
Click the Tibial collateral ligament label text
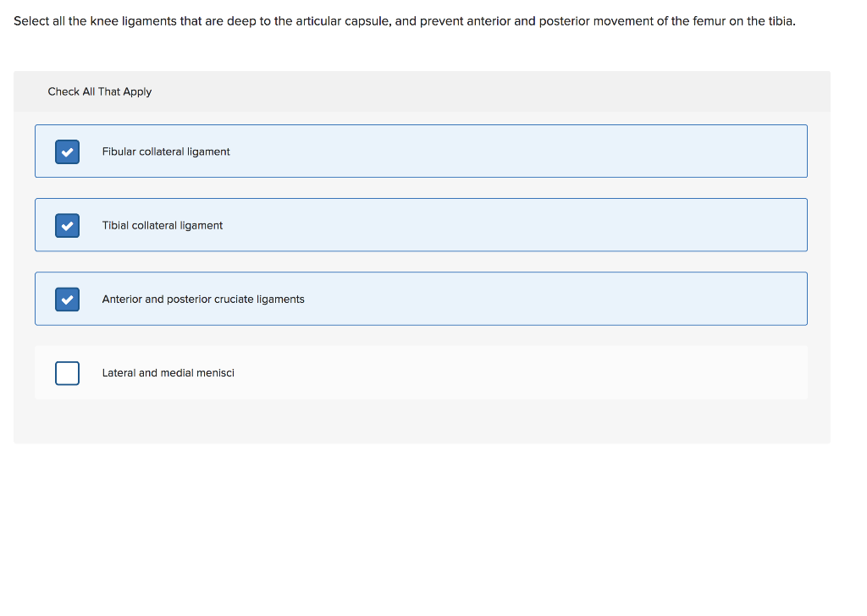162,225
